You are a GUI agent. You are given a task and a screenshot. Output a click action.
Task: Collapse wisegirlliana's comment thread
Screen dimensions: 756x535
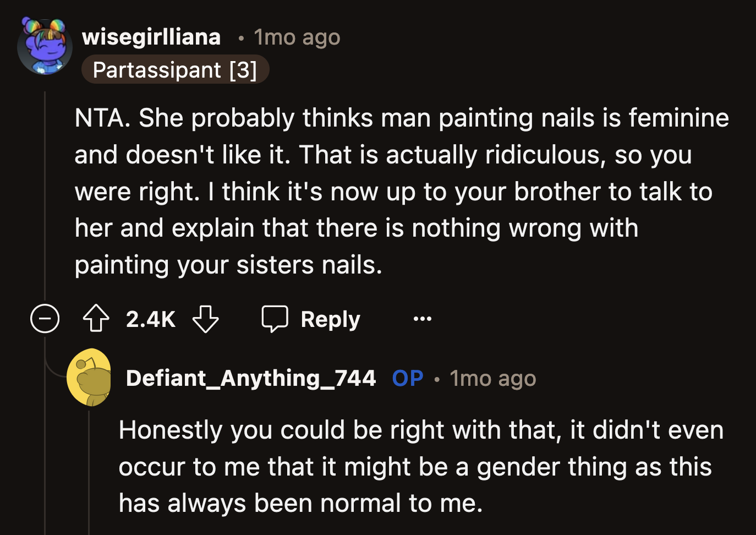click(x=45, y=319)
